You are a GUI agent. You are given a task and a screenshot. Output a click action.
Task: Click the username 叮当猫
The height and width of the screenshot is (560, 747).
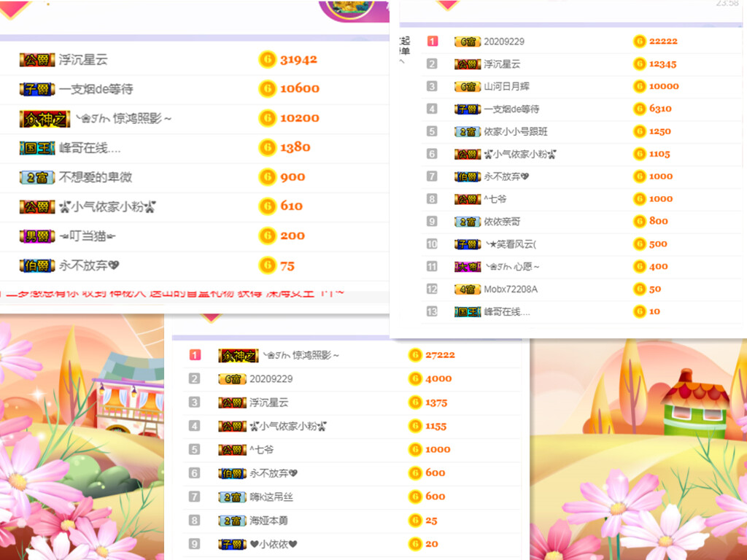coord(88,236)
